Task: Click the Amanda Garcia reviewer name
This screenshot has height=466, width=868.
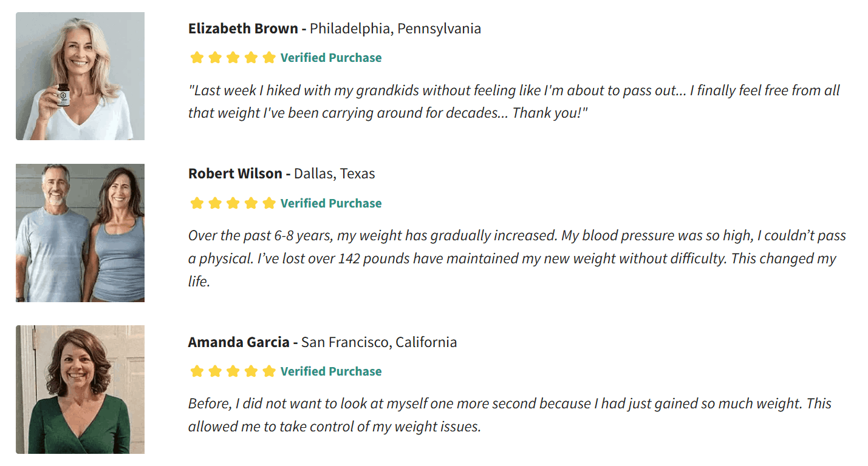Action: click(239, 342)
